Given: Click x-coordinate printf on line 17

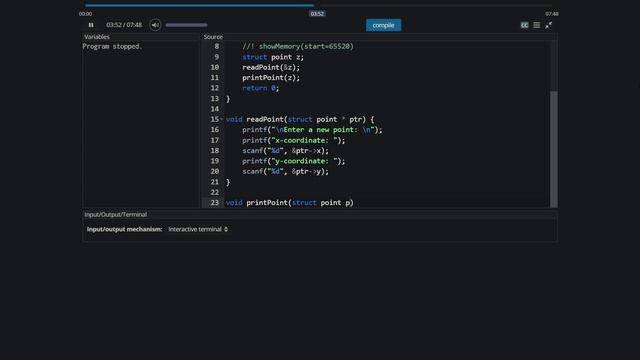Looking at the screenshot, I should pyautogui.click(x=293, y=140).
